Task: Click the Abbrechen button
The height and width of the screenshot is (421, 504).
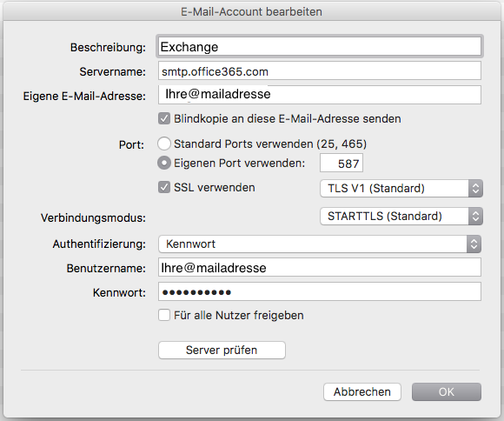Action: 362,391
